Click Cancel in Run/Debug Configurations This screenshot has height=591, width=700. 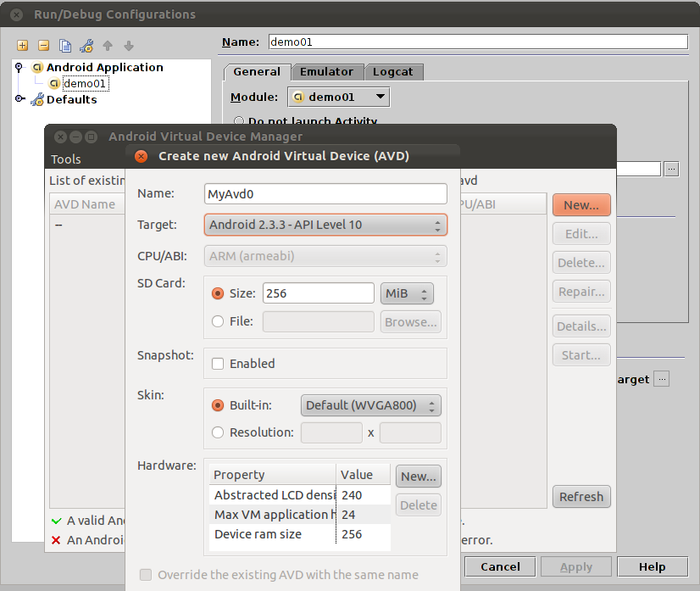(x=500, y=567)
